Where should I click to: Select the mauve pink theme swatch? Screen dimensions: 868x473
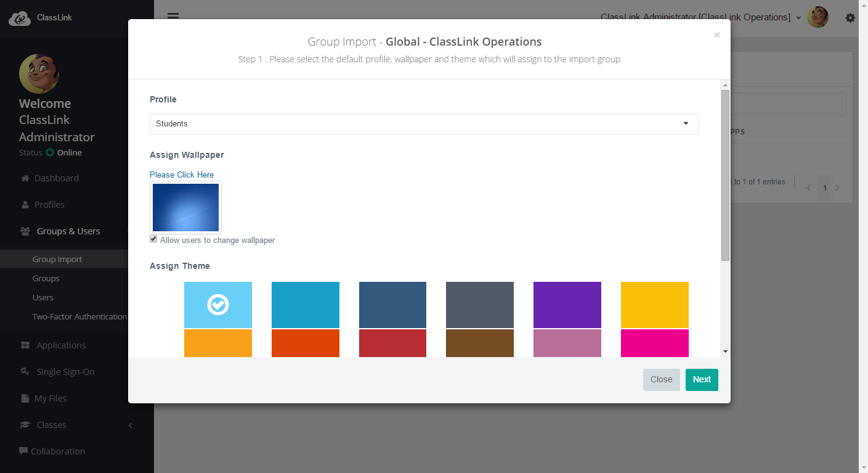pos(567,343)
